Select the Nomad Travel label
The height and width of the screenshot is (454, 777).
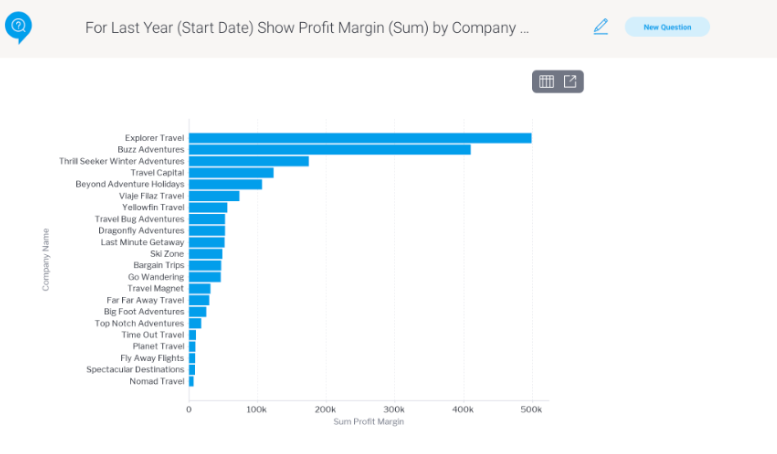tap(157, 381)
